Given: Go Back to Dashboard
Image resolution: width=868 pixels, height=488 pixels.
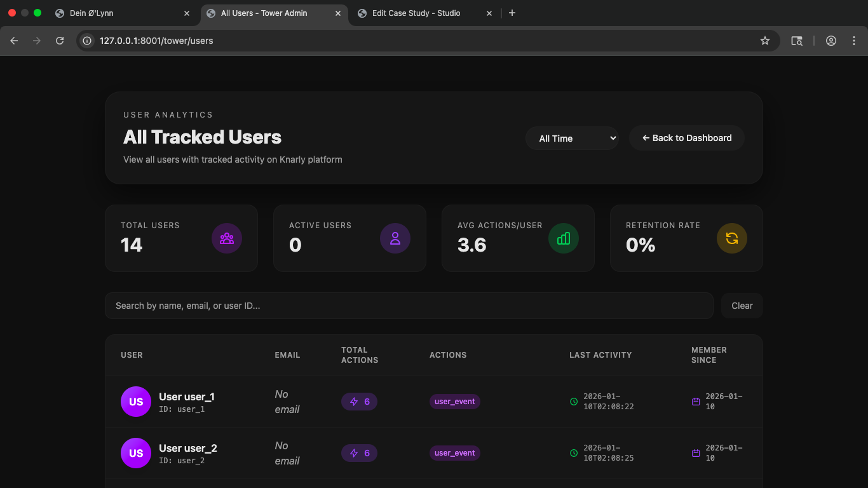Looking at the screenshot, I should [x=687, y=138].
